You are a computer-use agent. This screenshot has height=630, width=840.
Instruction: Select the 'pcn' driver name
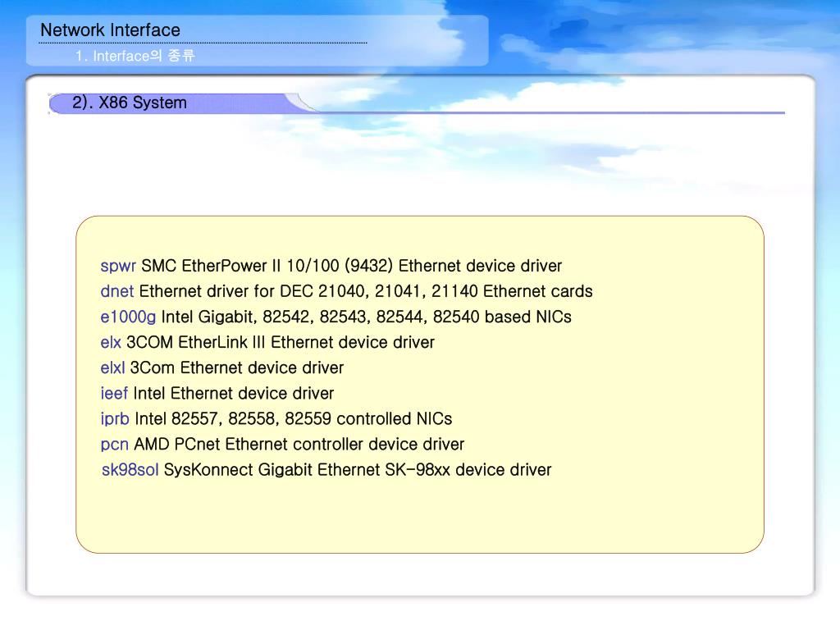pyautogui.click(x=114, y=444)
